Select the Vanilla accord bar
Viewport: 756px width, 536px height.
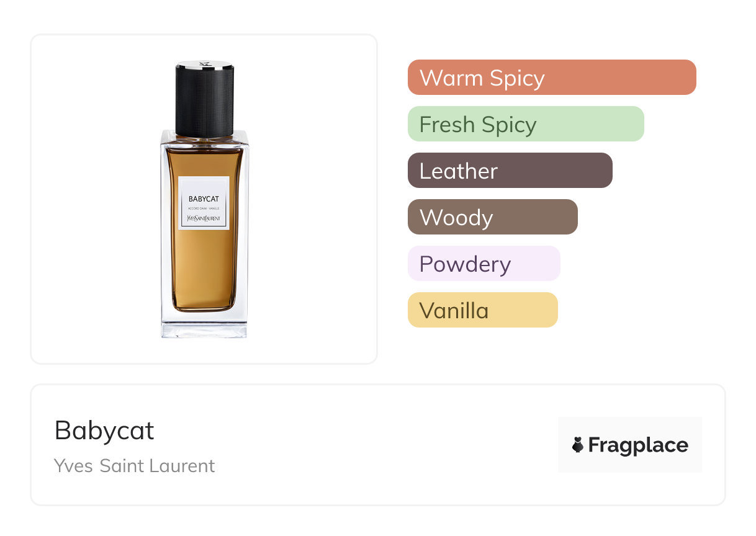click(x=483, y=310)
